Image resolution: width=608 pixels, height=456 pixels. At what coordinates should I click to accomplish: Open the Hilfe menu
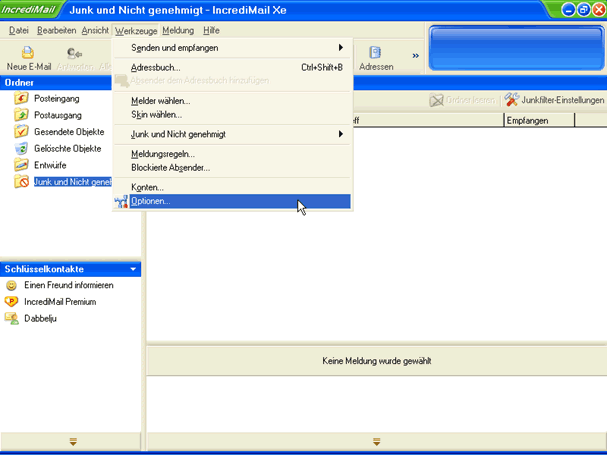tap(211, 30)
